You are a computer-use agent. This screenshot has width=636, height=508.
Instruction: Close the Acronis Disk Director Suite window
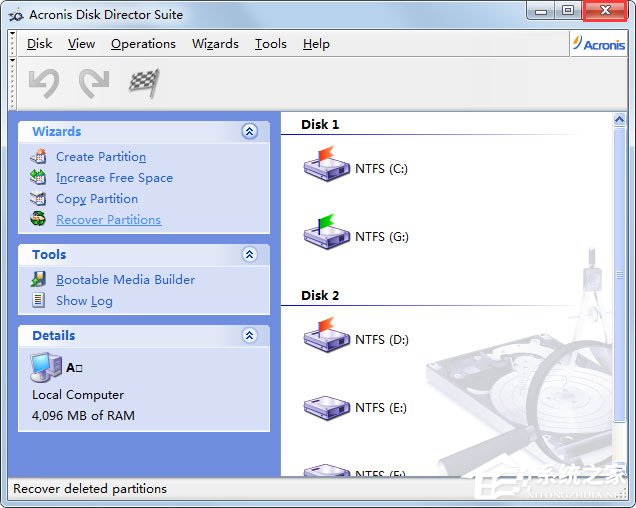pos(605,11)
